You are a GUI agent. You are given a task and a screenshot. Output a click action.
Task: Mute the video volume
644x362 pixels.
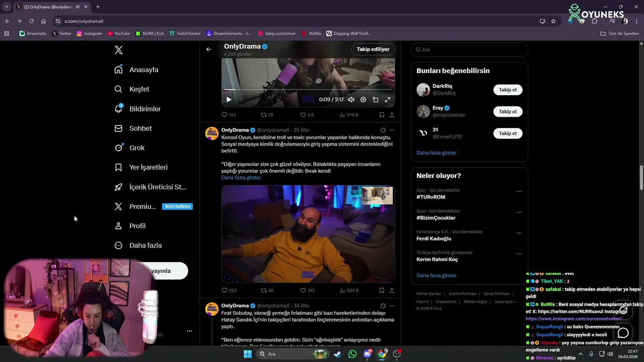[351, 100]
